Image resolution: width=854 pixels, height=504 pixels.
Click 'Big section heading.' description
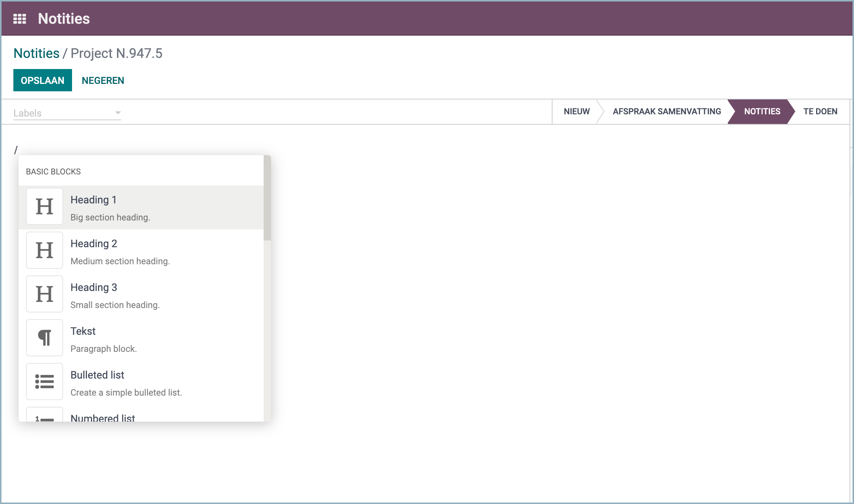click(110, 217)
